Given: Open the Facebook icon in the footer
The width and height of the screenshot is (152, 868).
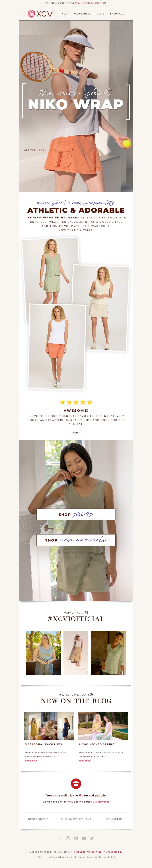Looking at the screenshot, I should [x=60, y=838].
